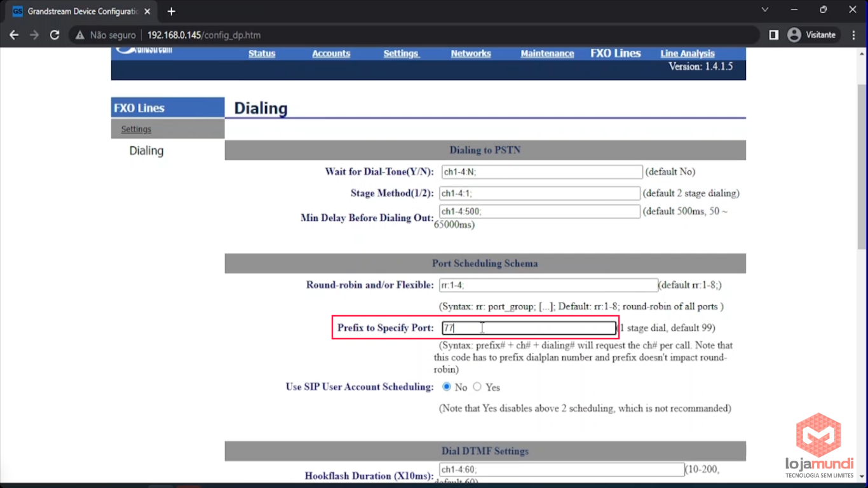Open FXO Lines Settings in sidebar

click(136, 129)
